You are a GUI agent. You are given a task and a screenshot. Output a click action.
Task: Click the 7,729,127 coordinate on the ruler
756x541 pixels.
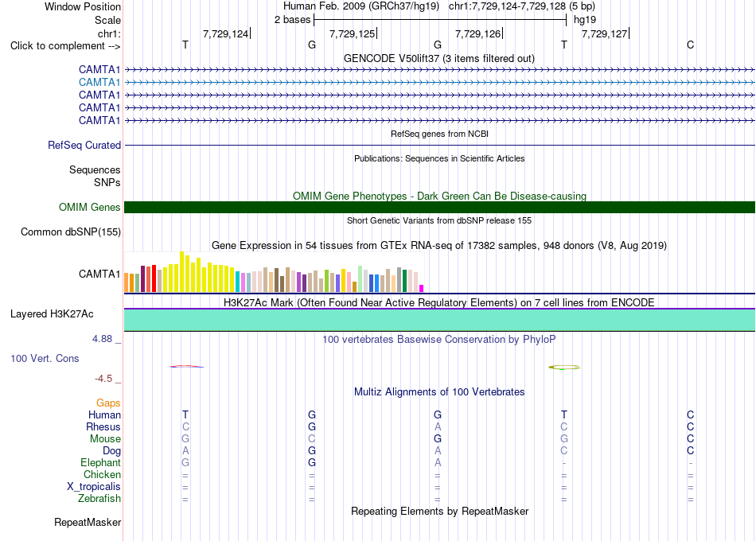pos(604,33)
